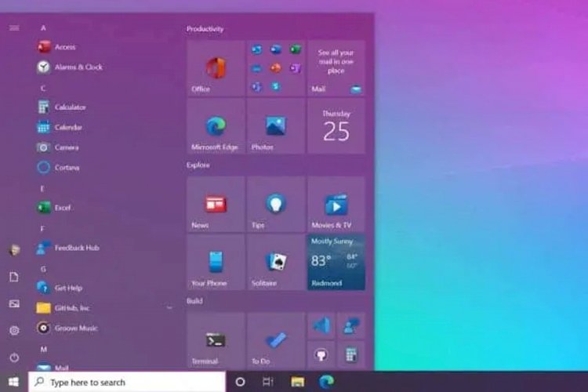Click the letter M section header
Viewport: 588px width, 392px height.
[x=43, y=349]
